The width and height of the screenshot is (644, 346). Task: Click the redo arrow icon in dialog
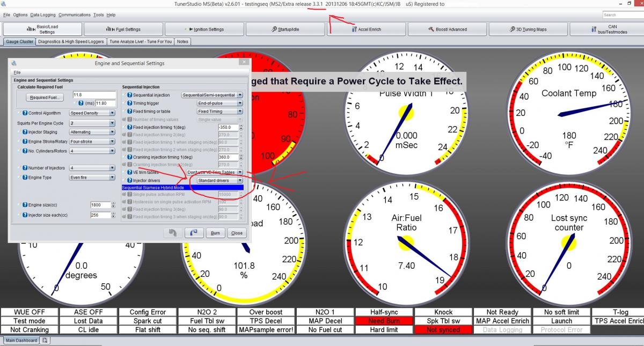click(194, 233)
